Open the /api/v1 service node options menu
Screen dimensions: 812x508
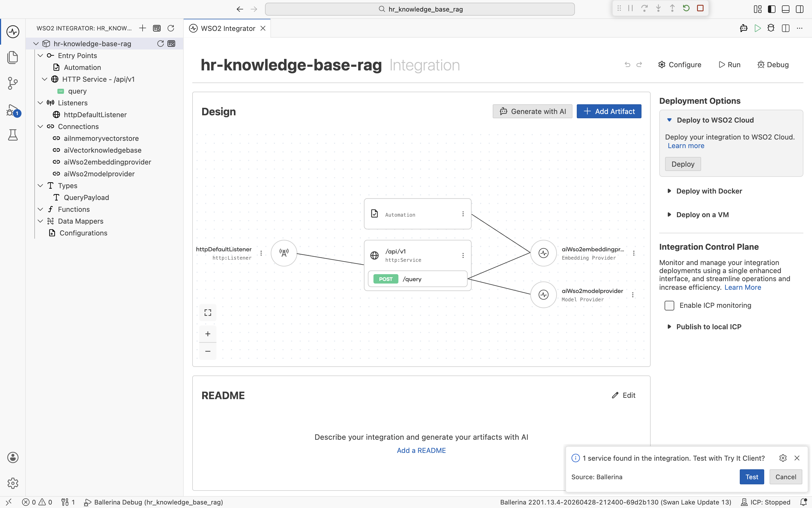[463, 256]
